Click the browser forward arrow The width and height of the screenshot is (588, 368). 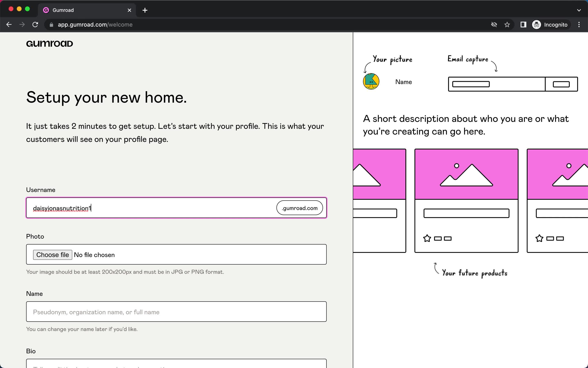(x=22, y=25)
